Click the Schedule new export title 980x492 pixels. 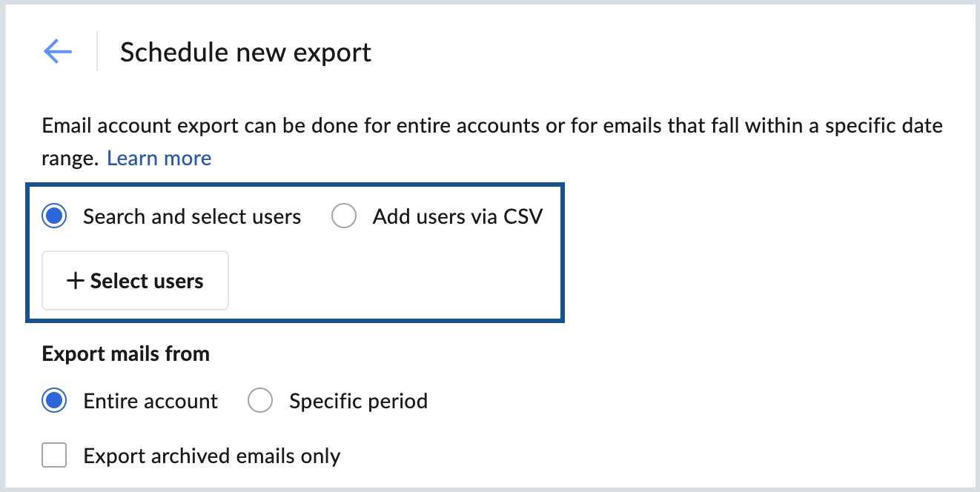pos(246,52)
